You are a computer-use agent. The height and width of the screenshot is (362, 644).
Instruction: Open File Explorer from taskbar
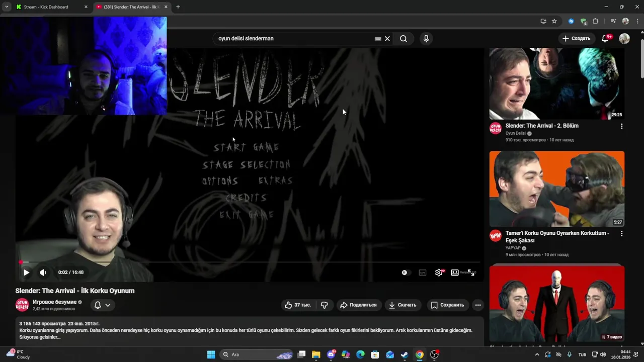pyautogui.click(x=316, y=354)
